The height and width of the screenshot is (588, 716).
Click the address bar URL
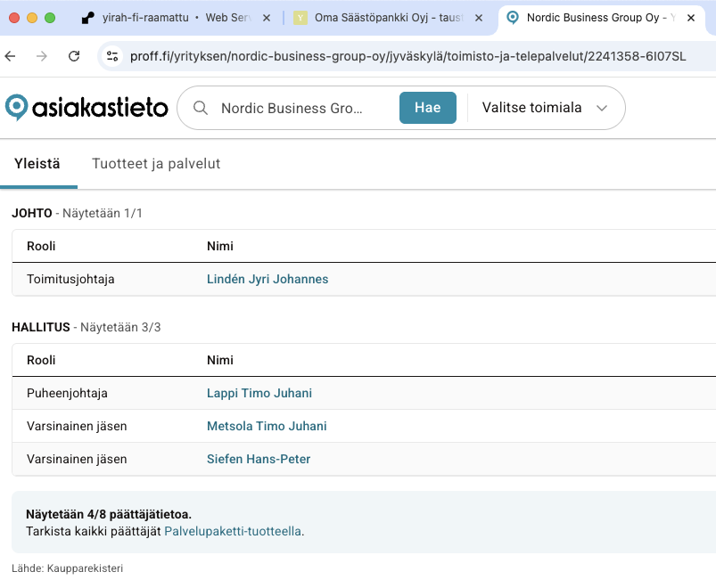[357, 55]
